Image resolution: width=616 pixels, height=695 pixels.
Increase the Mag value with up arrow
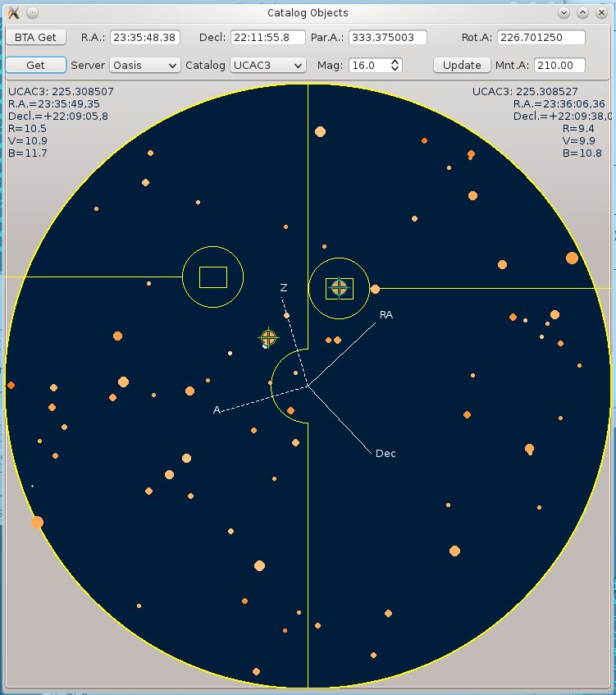coord(395,62)
